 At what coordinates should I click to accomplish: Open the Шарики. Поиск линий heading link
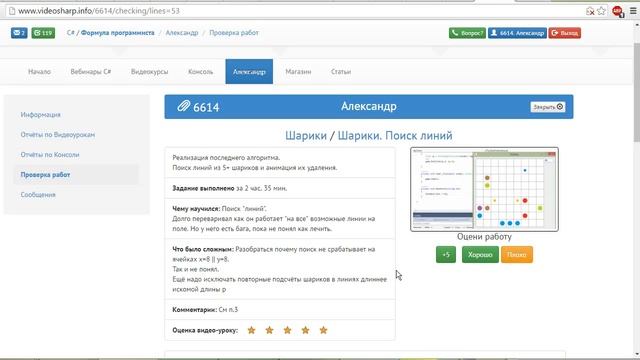pos(395,136)
